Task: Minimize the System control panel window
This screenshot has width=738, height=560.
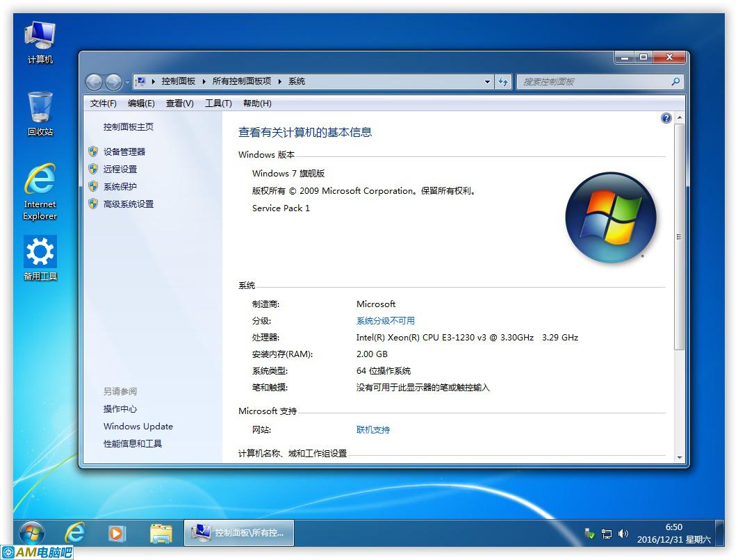Action: (625, 58)
